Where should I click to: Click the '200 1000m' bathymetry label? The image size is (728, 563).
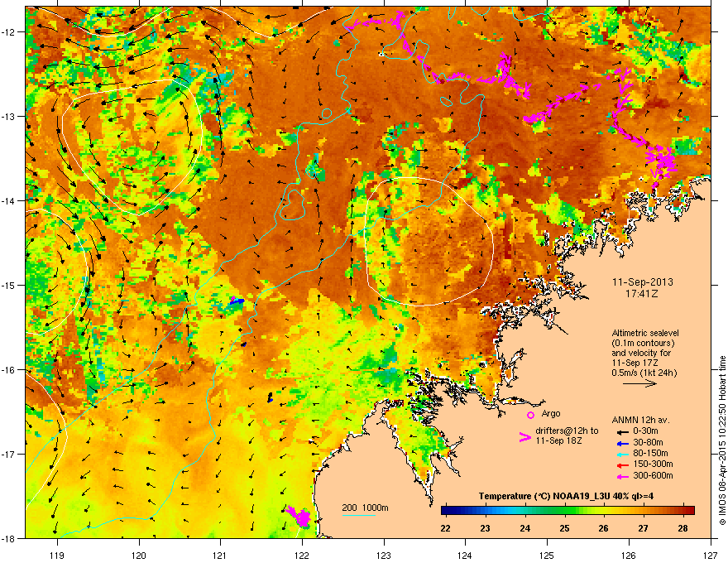point(365,508)
